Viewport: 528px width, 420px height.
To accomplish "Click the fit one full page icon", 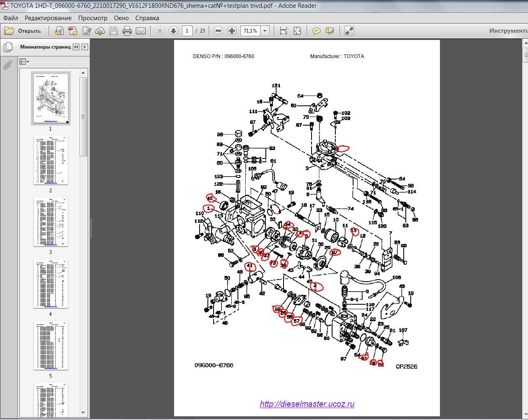I will coord(297,31).
